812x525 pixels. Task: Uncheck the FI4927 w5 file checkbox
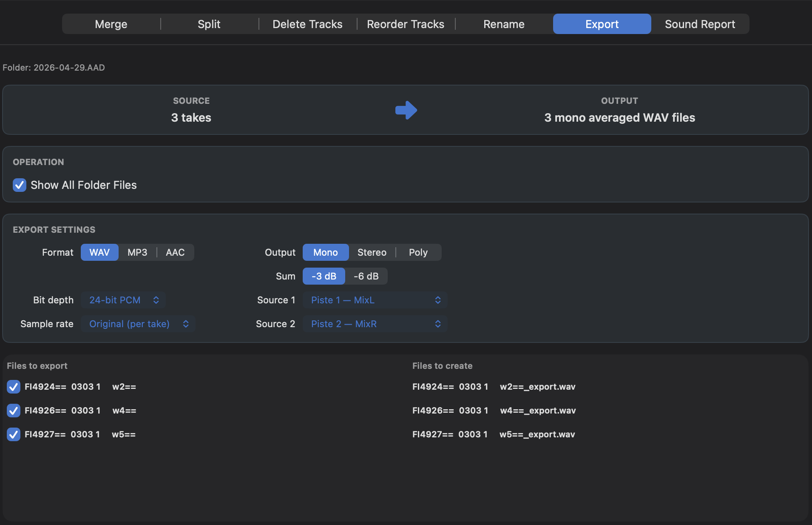[x=14, y=434]
